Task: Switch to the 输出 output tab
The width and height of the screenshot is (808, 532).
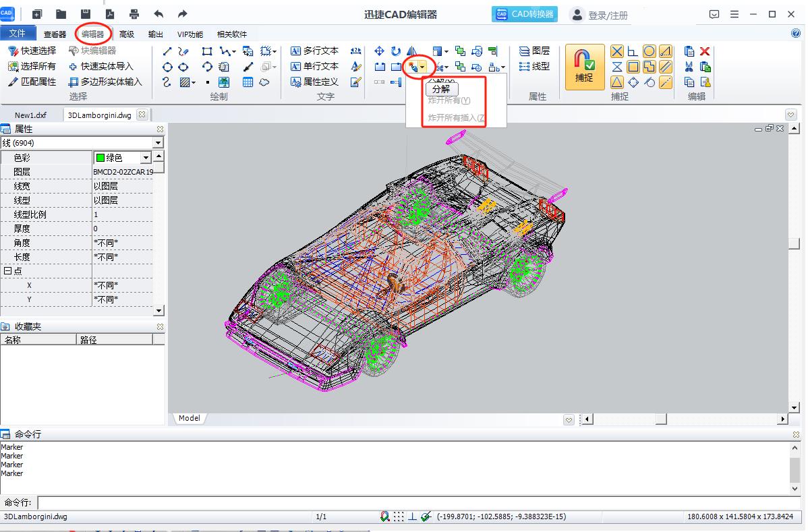Action: click(156, 34)
